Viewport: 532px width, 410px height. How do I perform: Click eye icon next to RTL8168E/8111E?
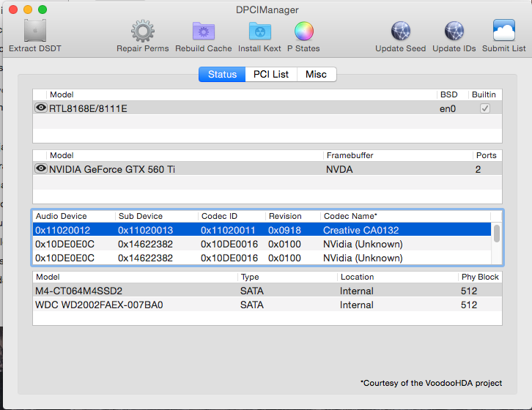coord(41,108)
